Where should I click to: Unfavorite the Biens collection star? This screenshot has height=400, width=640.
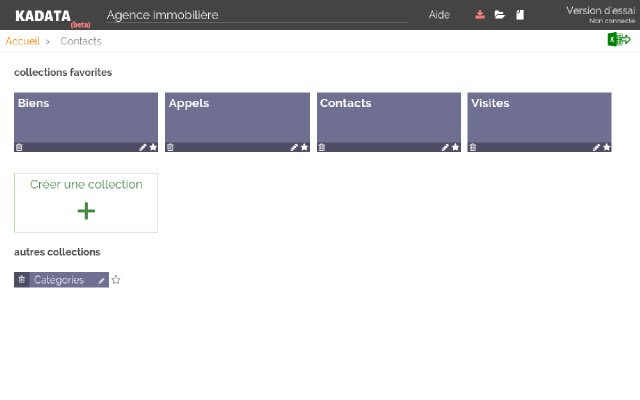point(153,147)
